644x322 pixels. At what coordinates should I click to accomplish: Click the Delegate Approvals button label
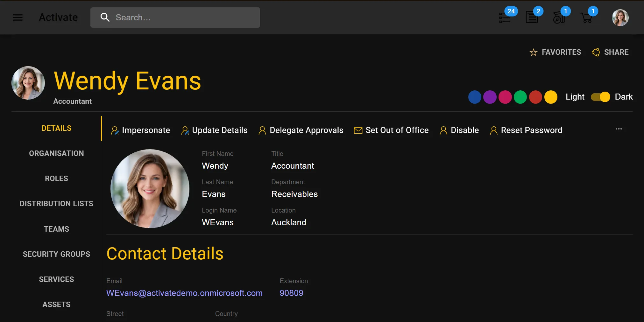[x=306, y=130]
